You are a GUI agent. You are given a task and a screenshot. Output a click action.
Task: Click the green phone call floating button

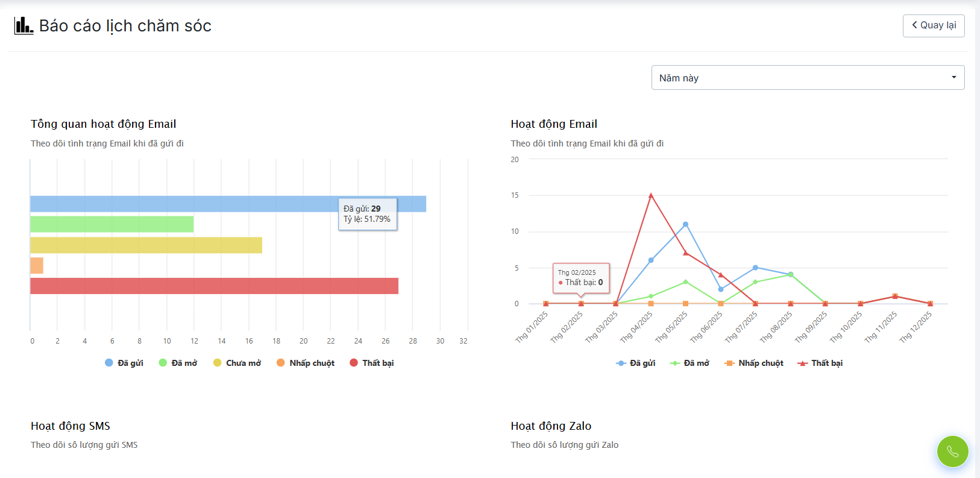point(952,451)
